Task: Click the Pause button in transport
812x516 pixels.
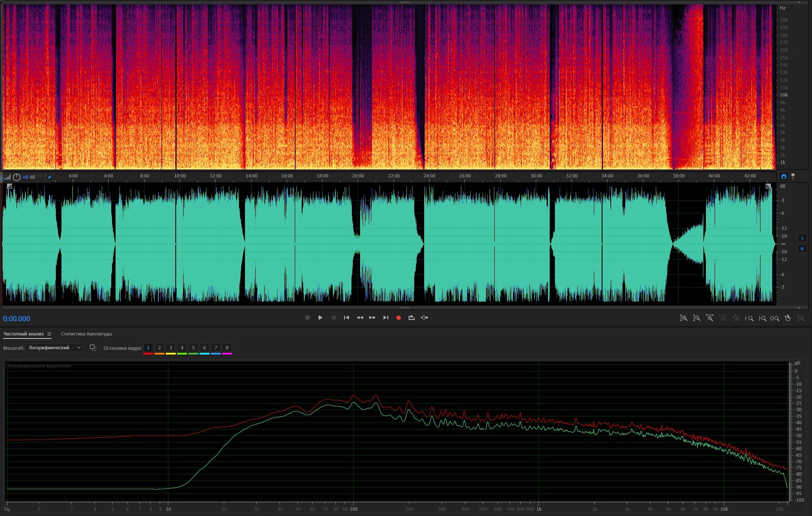Action: click(x=333, y=318)
